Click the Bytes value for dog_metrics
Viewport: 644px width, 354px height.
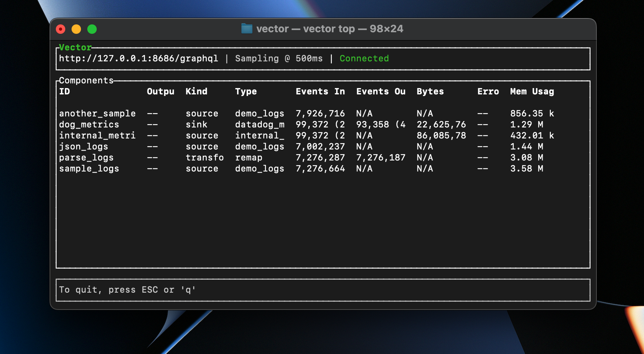(x=441, y=124)
